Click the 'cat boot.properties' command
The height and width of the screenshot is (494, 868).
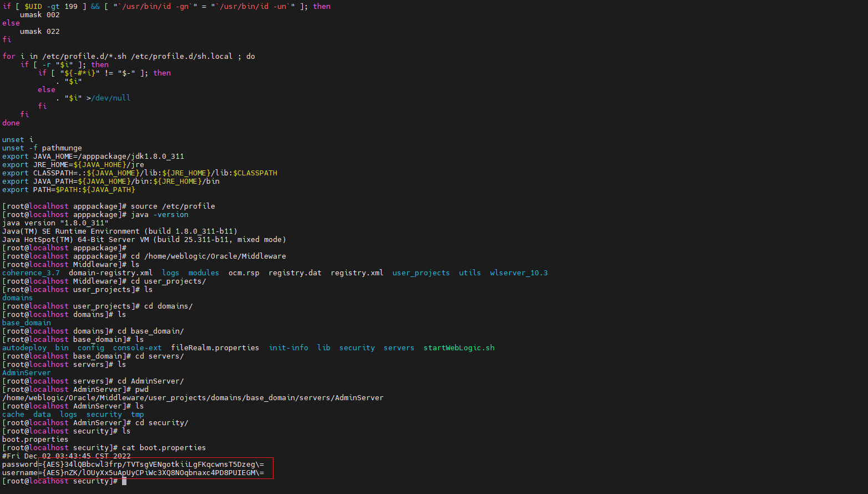(164, 448)
